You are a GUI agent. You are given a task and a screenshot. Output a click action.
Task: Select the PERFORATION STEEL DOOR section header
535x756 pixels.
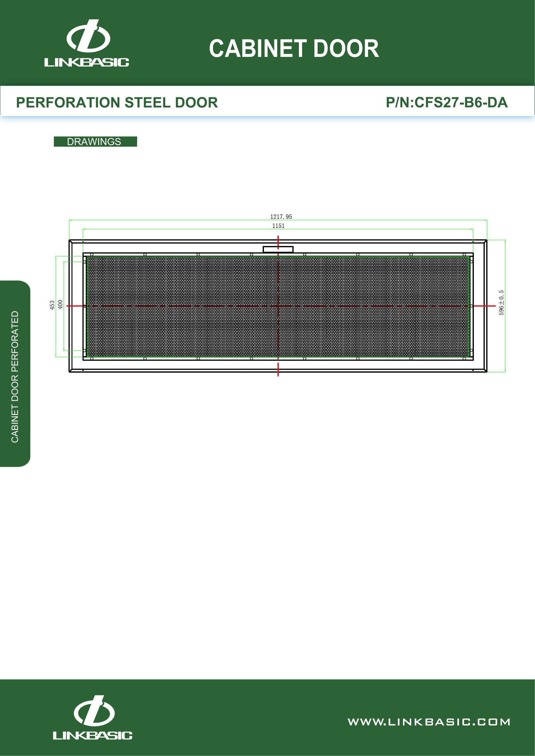pos(117,103)
